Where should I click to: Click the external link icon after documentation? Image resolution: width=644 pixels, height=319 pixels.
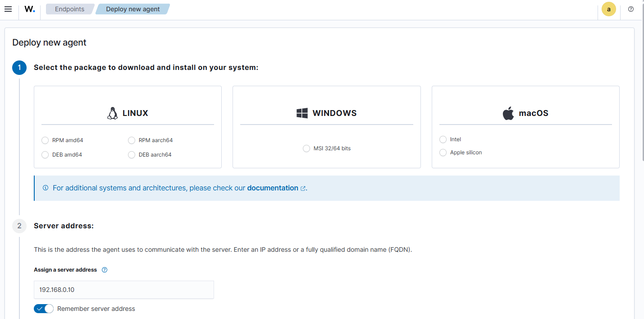303,188
